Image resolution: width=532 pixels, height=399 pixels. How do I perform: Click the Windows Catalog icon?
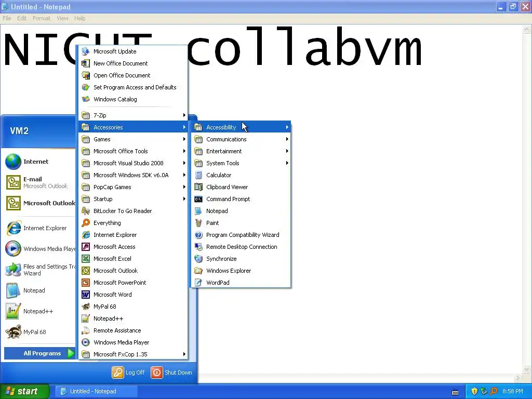(86, 99)
